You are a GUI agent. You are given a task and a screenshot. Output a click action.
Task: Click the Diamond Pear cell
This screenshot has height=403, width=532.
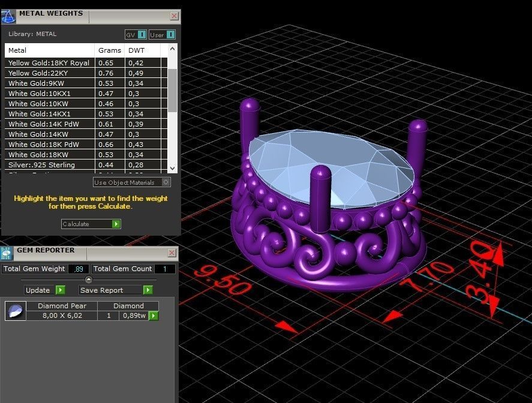tap(62, 306)
